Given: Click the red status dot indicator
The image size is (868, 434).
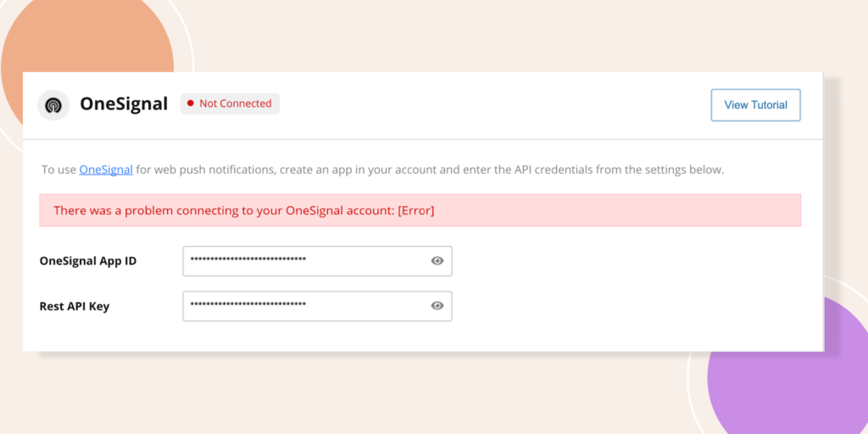Looking at the screenshot, I should (190, 104).
